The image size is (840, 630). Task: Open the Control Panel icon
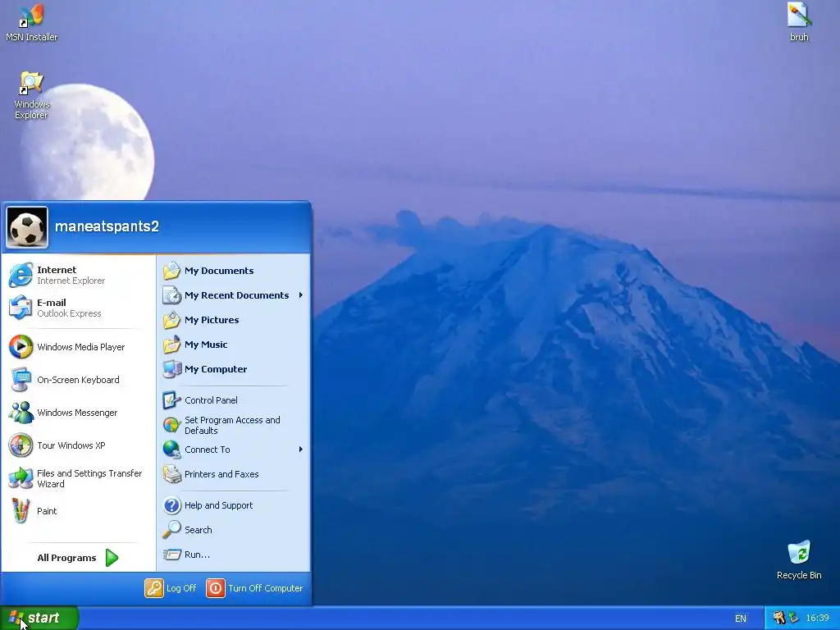[171, 400]
